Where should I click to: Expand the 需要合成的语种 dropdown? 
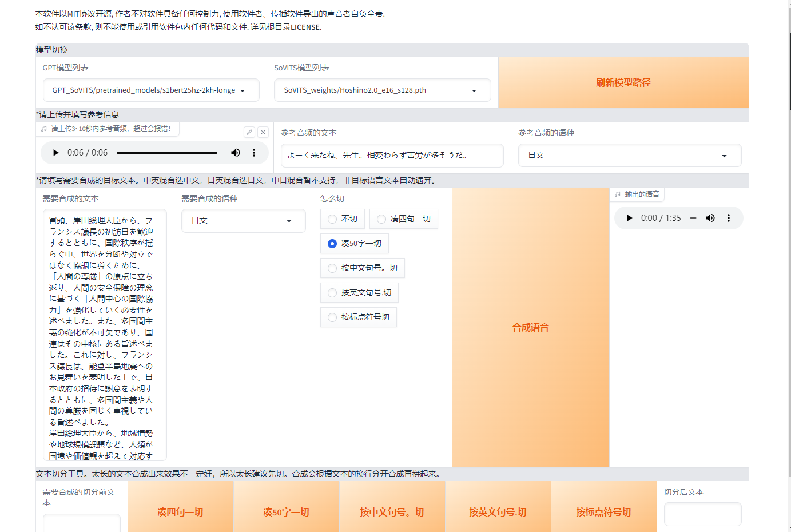[x=243, y=221]
